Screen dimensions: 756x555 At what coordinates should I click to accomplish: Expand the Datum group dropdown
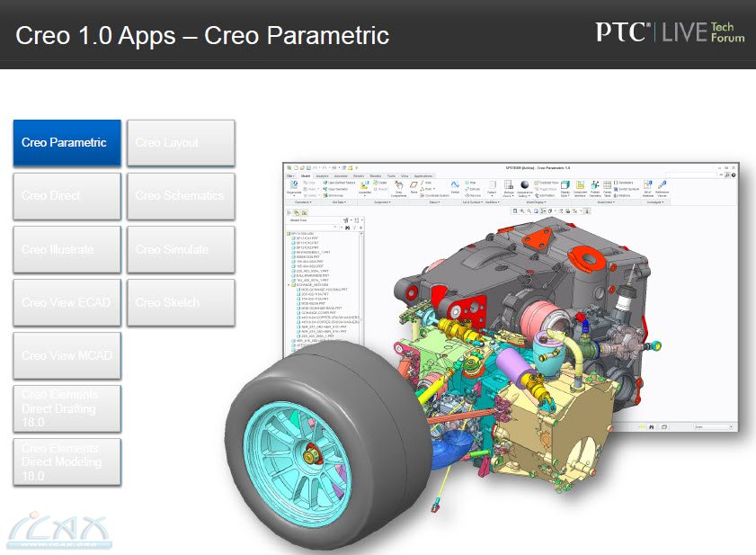coord(434,202)
